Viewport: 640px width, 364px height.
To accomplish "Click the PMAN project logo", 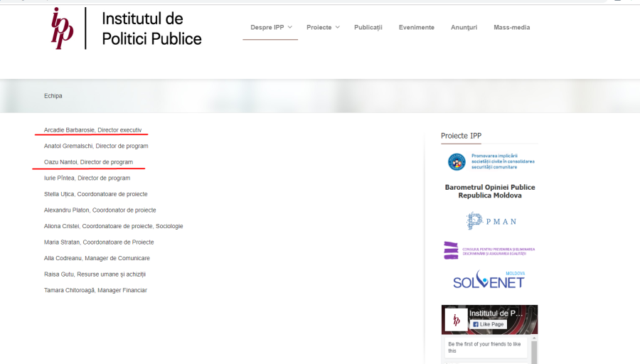I will coord(490,221).
